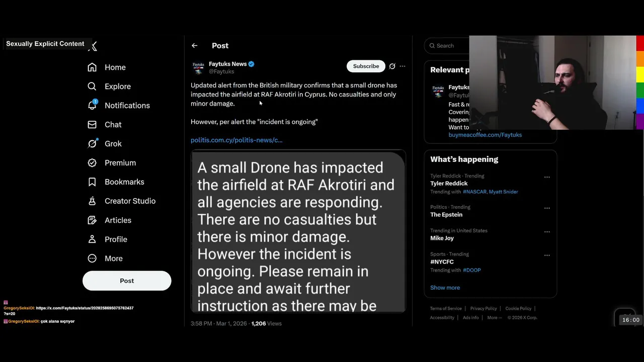644x362 pixels.
Task: Click the Premium verified badge icon
Action: pyautogui.click(x=92, y=163)
